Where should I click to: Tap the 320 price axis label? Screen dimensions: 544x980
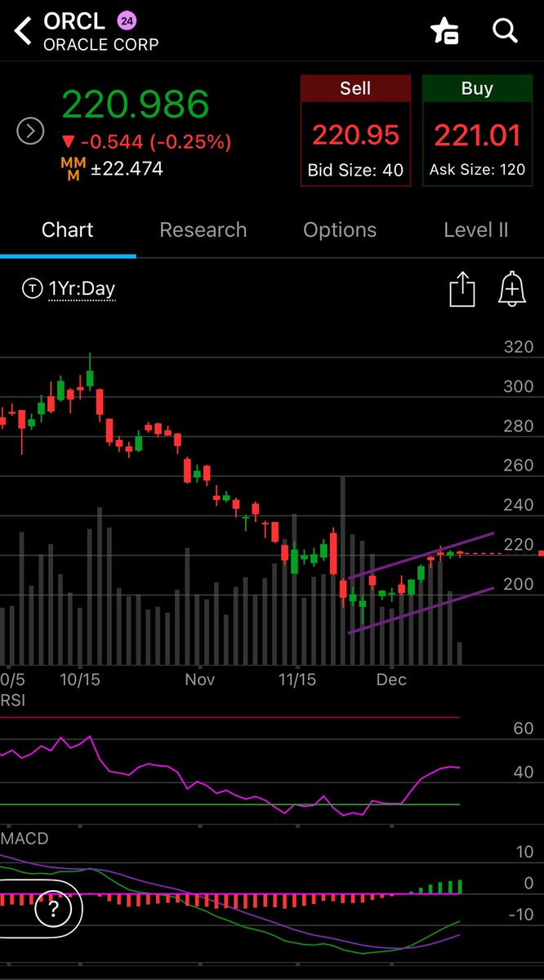(x=518, y=347)
